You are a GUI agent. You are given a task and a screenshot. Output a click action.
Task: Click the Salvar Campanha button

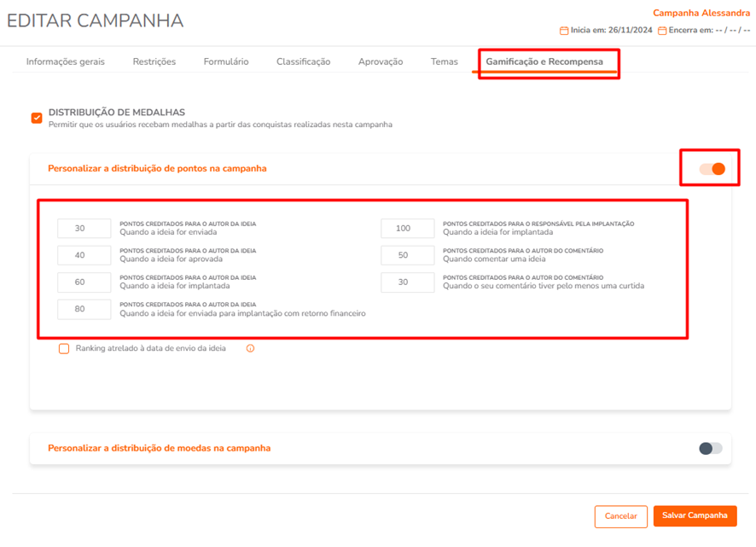[695, 515]
